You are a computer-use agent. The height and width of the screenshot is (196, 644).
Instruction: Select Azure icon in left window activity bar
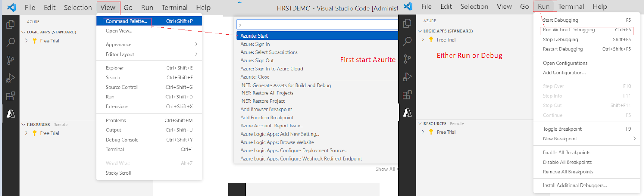pos(11,114)
